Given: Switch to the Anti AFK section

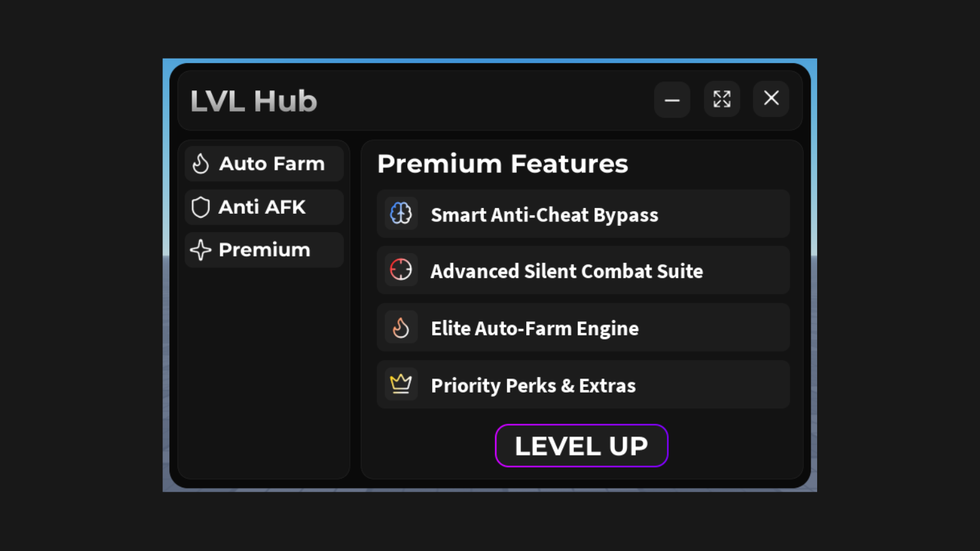Looking at the screenshot, I should (x=262, y=207).
